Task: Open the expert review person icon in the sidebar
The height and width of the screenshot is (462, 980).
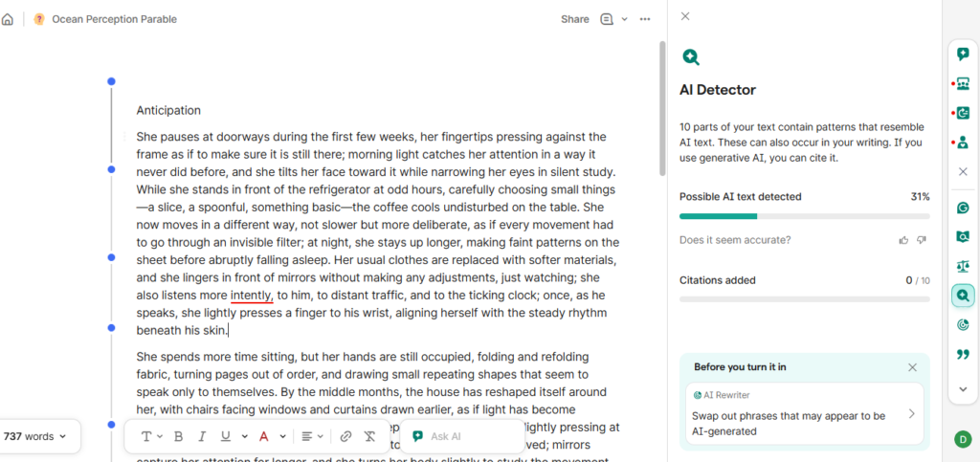Action: point(963,142)
